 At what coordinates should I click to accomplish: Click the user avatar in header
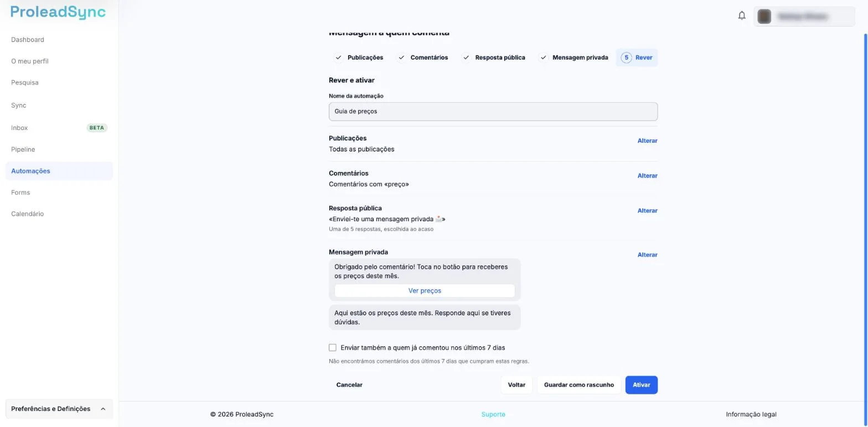coord(764,17)
